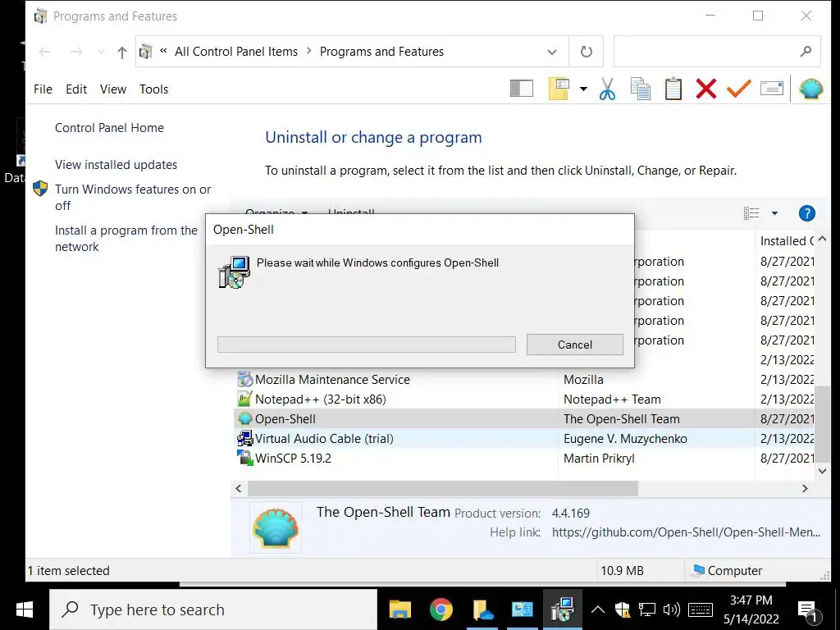Click publisher Martin Prikryl cell

[599, 459]
